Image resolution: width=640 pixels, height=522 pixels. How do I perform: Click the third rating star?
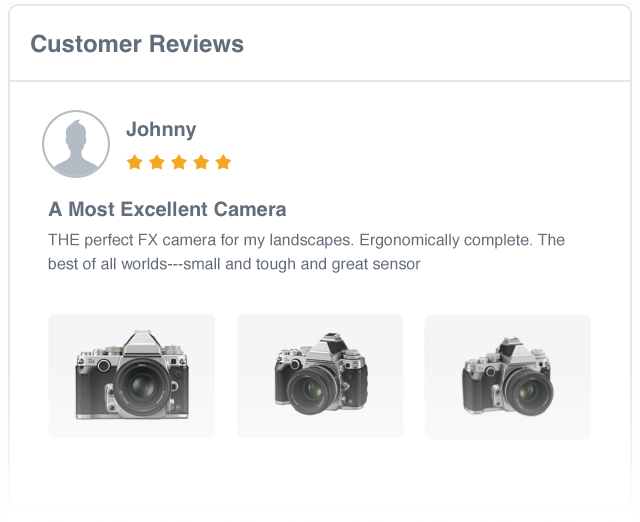tap(179, 162)
